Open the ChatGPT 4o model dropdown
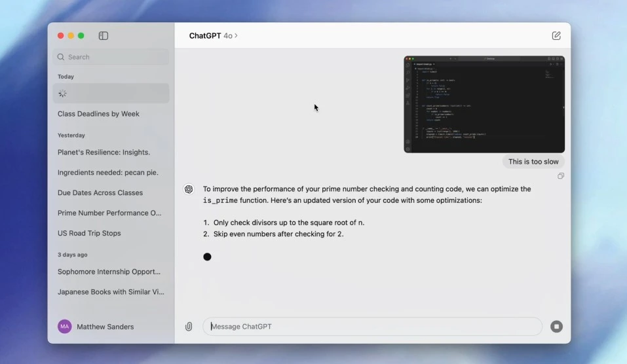The height and width of the screenshot is (364, 627). pyautogui.click(x=213, y=36)
